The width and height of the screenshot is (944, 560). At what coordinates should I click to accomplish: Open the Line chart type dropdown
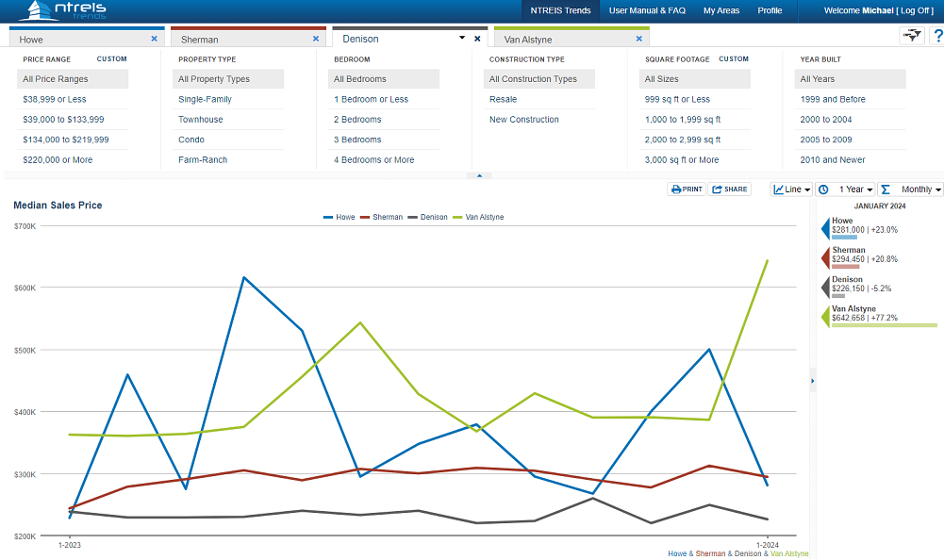791,189
